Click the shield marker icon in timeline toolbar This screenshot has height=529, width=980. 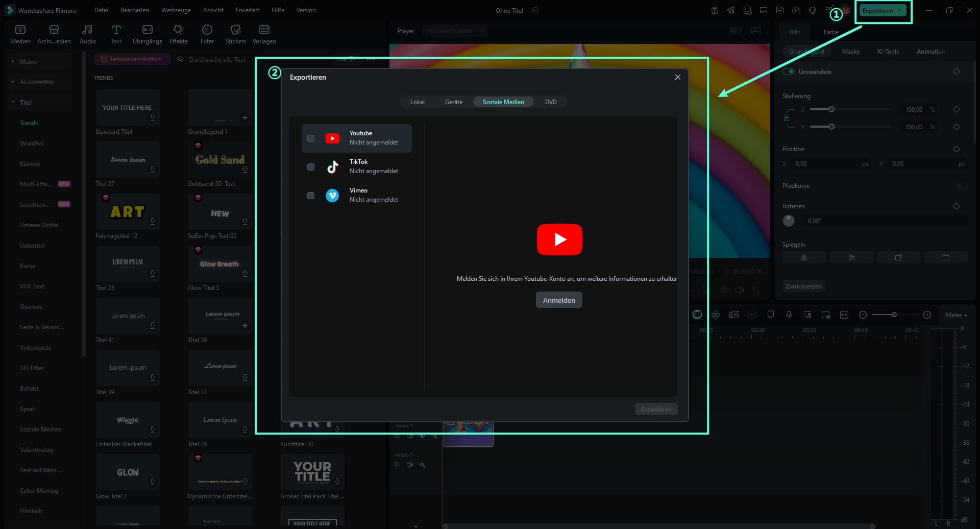pyautogui.click(x=771, y=315)
